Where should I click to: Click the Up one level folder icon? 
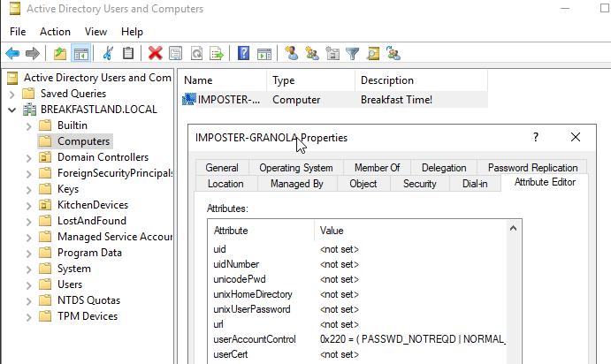tap(60, 53)
